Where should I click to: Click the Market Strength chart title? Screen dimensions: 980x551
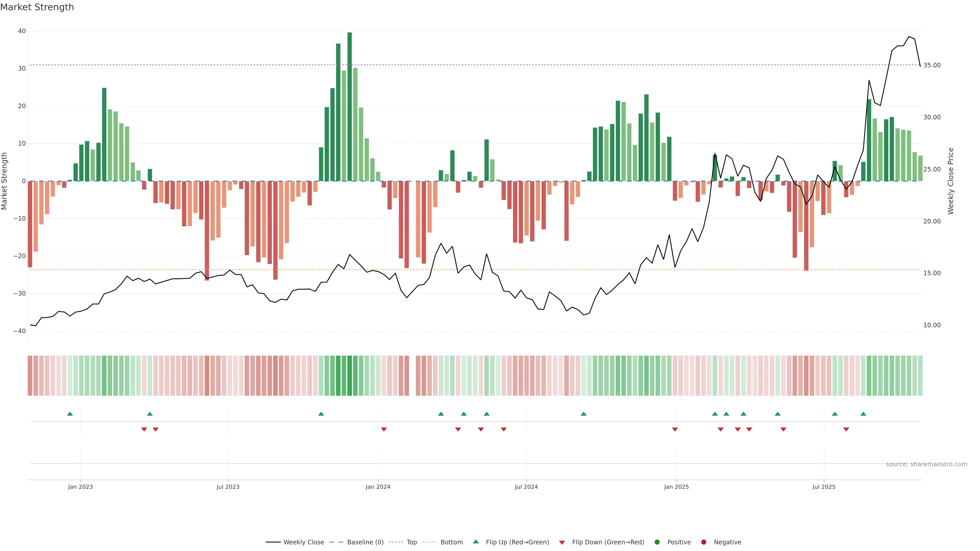coord(37,7)
